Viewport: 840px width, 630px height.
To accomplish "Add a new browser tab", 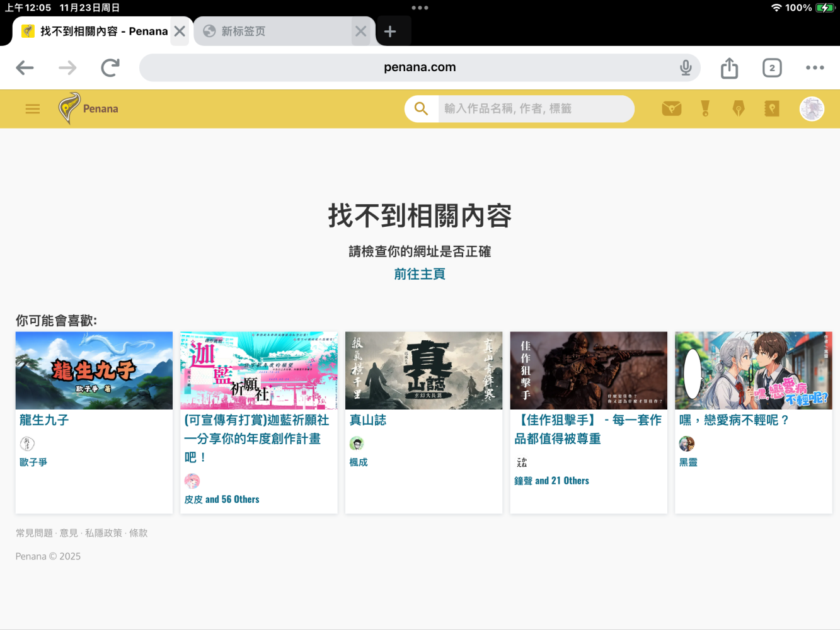I will (390, 31).
